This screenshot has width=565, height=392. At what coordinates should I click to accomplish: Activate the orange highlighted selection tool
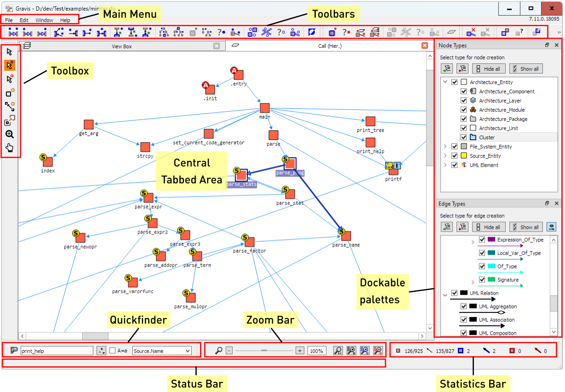click(x=10, y=65)
